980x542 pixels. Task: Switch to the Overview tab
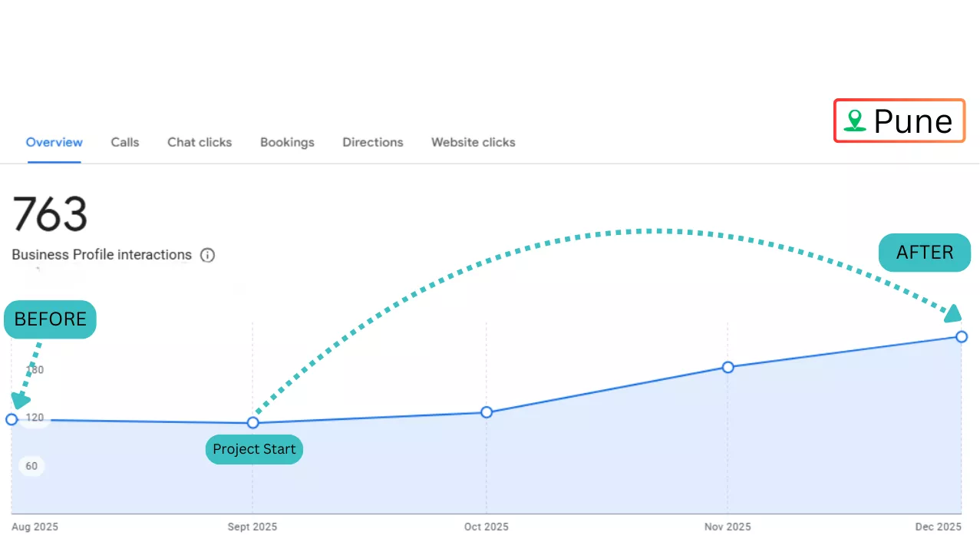pyautogui.click(x=54, y=142)
